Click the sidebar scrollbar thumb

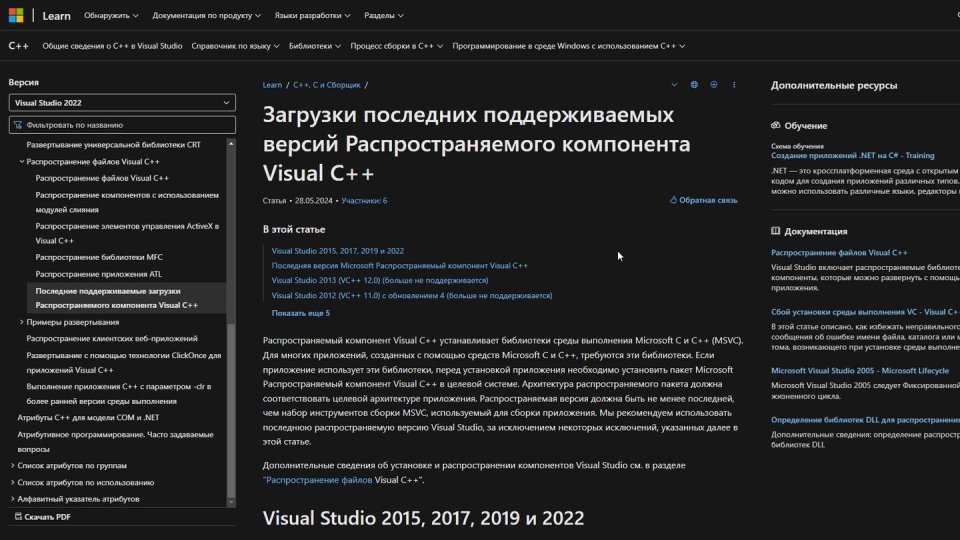231,410
